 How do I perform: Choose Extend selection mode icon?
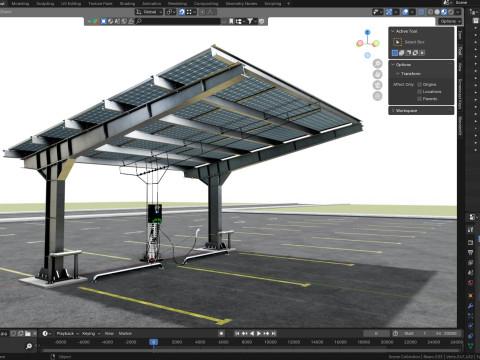pos(402,53)
